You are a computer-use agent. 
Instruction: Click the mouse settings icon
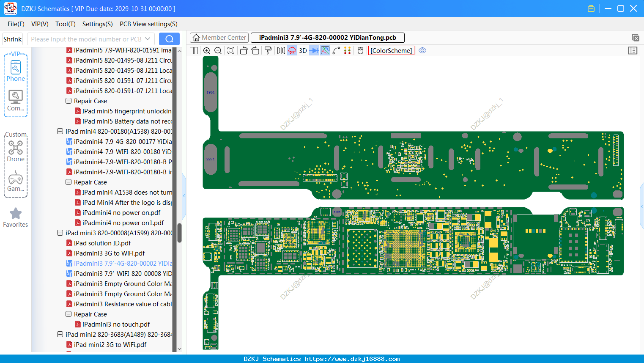coord(360,50)
